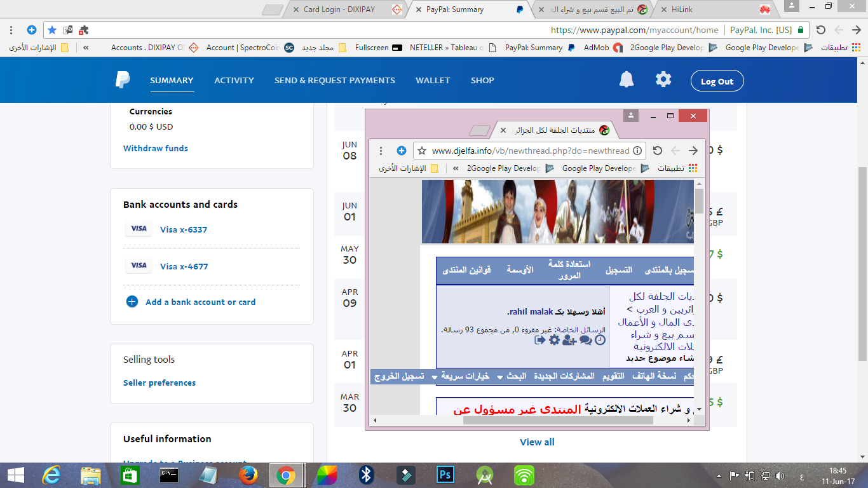Click bookmark star in main Chrome address bar
The height and width of the screenshot is (488, 868).
coord(52,30)
